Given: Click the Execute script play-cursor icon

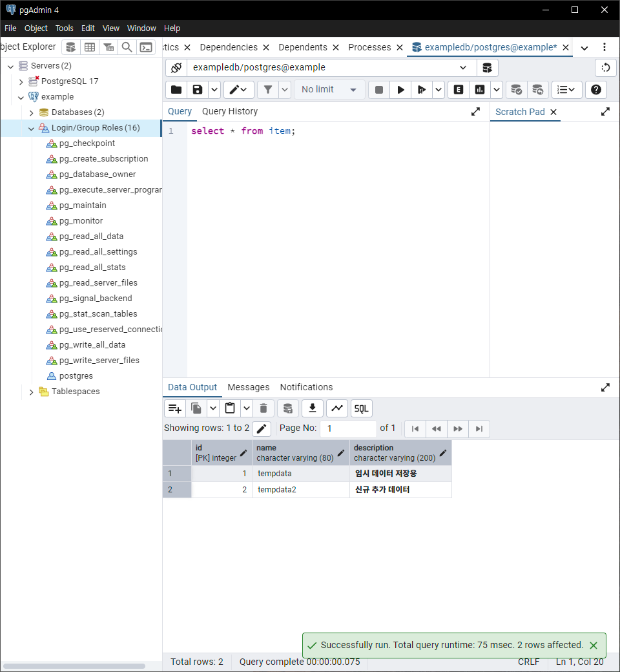Looking at the screenshot, I should click(x=422, y=90).
